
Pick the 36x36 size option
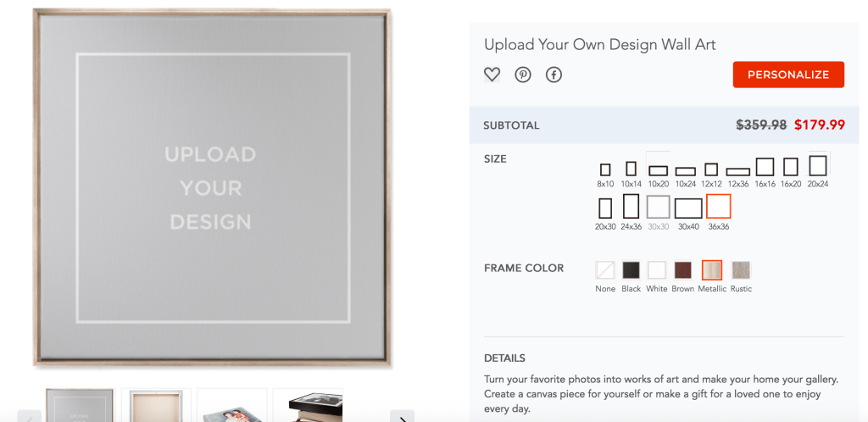718,207
